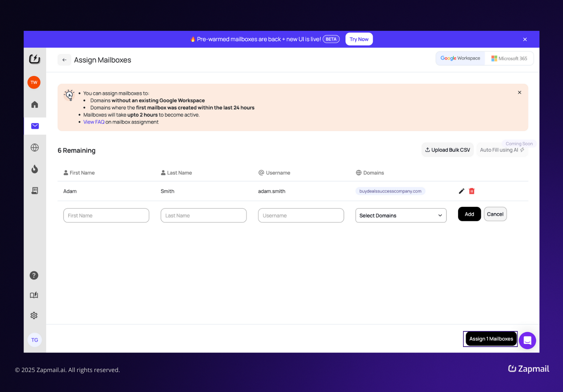Screen dimensions: 563x392
Task: Open the Help question mark icon
Action: point(34,275)
